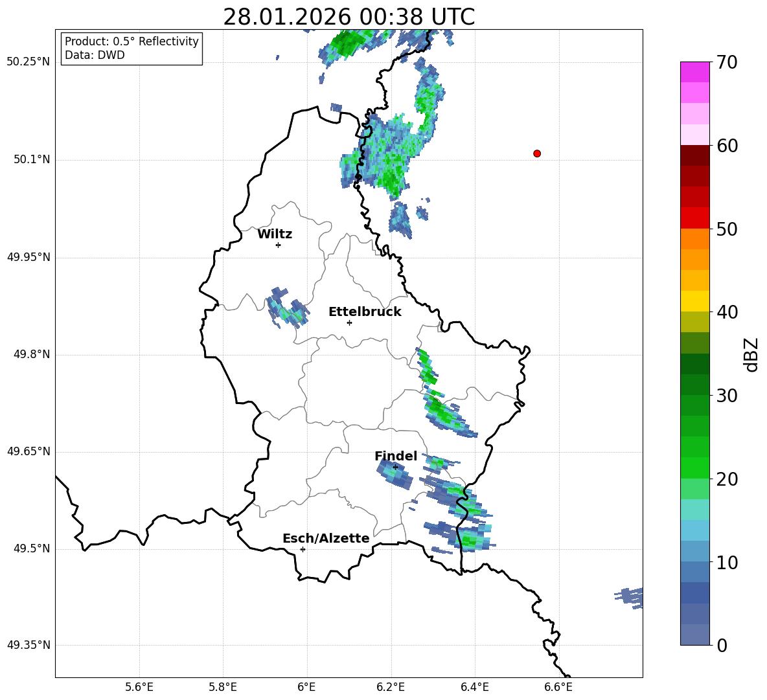
Task: Click the red dot radar site marker
Action: click(537, 153)
